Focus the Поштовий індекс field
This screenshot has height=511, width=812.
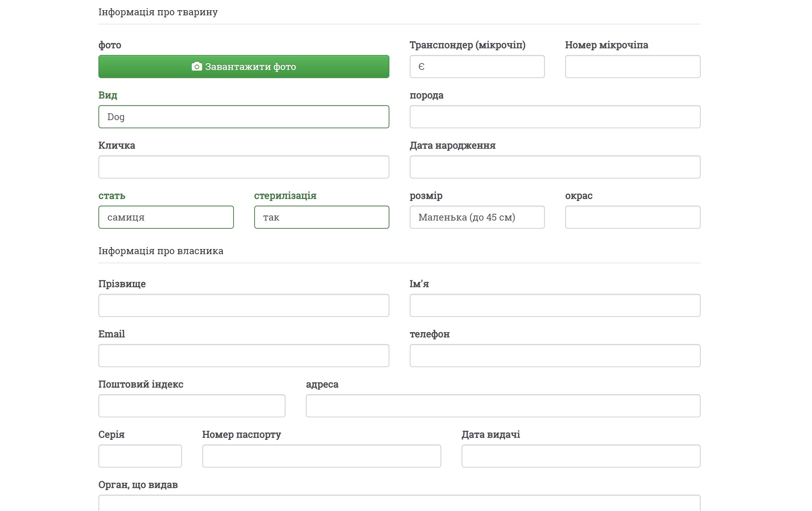point(191,406)
